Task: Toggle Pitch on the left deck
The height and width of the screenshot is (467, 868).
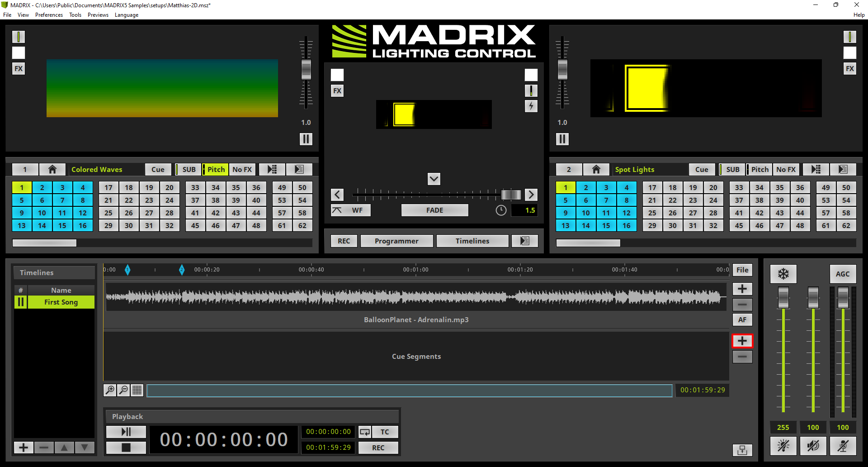Action: 216,169
